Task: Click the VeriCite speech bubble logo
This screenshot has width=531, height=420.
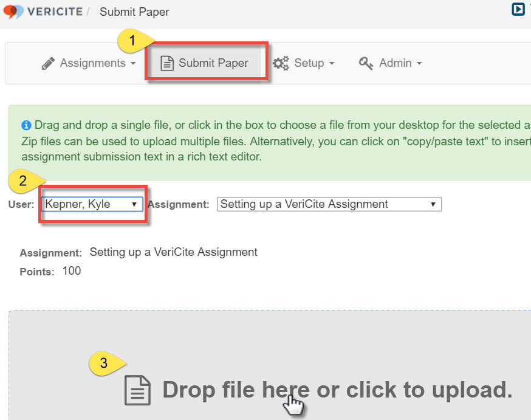Action: pos(13,12)
